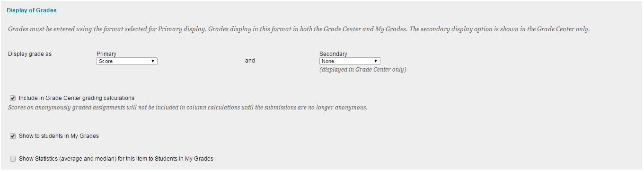644x172 pixels.
Task: Uncheck Include in Grade Center grading calculations
Action: (13, 98)
